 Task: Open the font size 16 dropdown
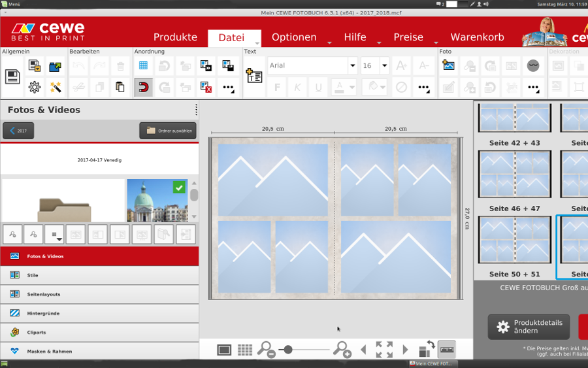[x=384, y=65]
